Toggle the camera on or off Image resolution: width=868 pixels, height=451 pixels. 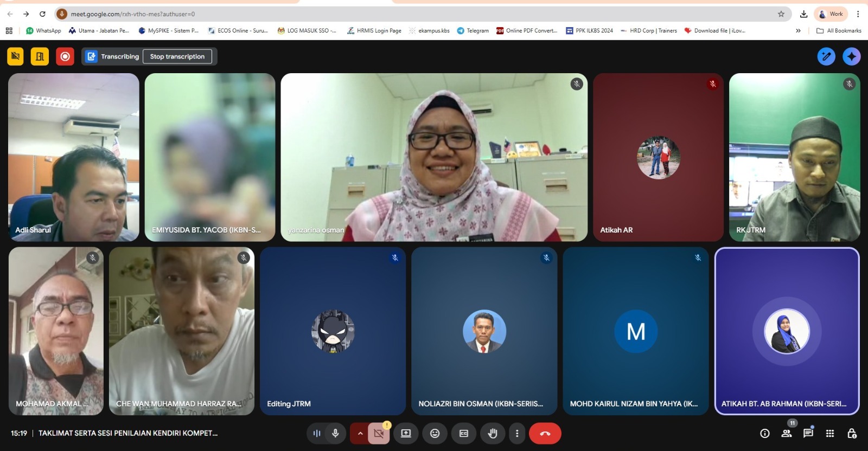tap(379, 433)
